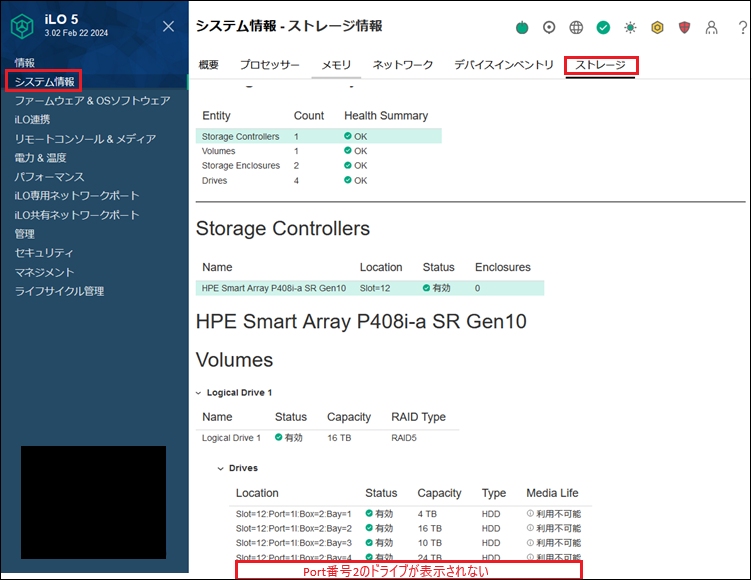Open the language globe icon

pyautogui.click(x=576, y=28)
